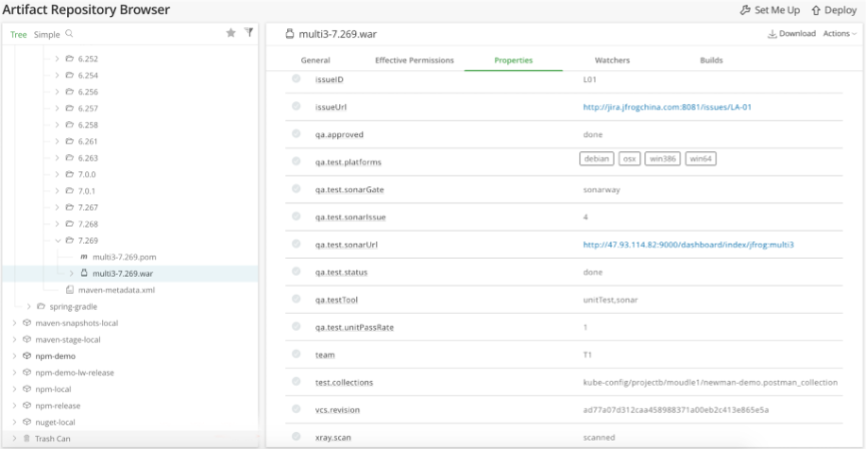
Task: Select the issueID property checkbox
Action: 296,79
